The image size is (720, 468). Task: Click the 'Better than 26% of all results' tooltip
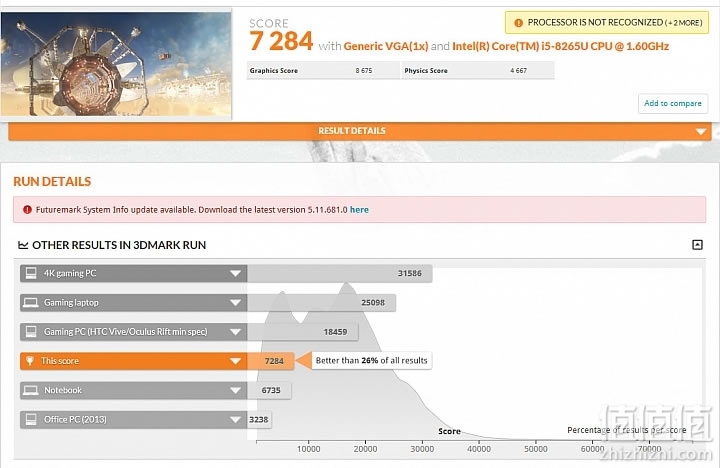pyautogui.click(x=371, y=361)
